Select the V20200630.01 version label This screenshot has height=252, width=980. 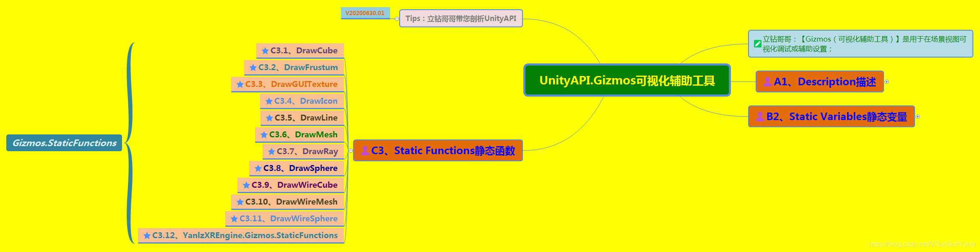365,13
